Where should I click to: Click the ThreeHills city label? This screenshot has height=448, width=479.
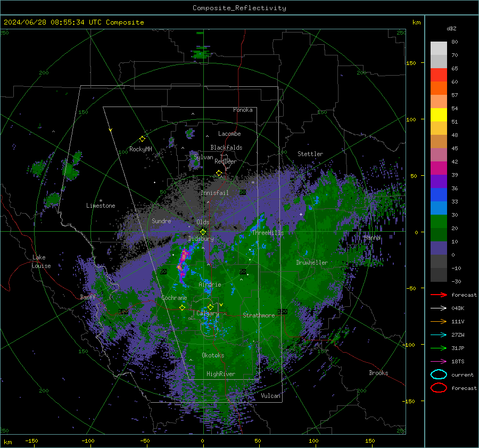pos(268,233)
